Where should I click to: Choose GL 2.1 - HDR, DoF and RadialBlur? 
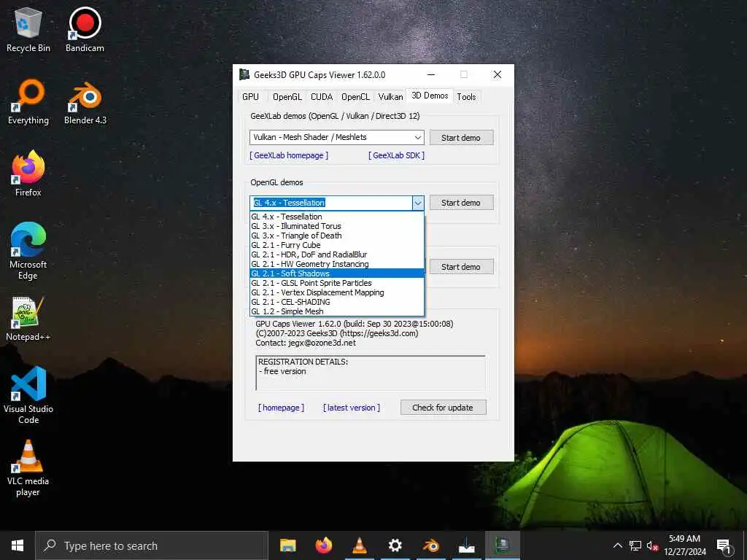[x=337, y=254]
